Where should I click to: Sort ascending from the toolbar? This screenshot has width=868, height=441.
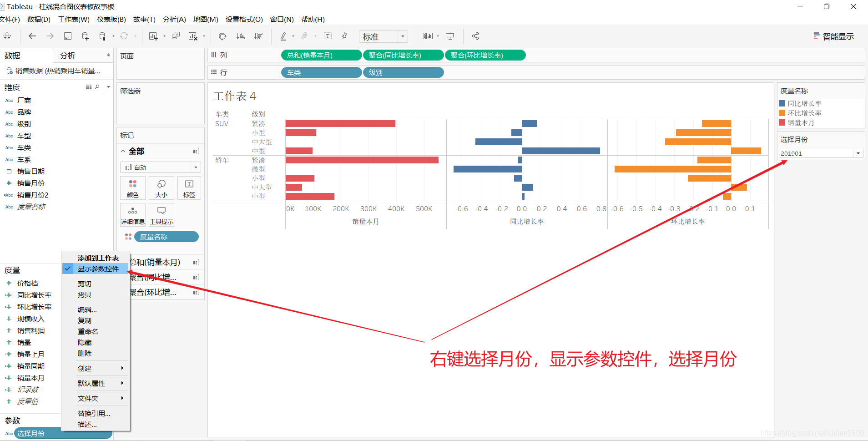click(241, 36)
